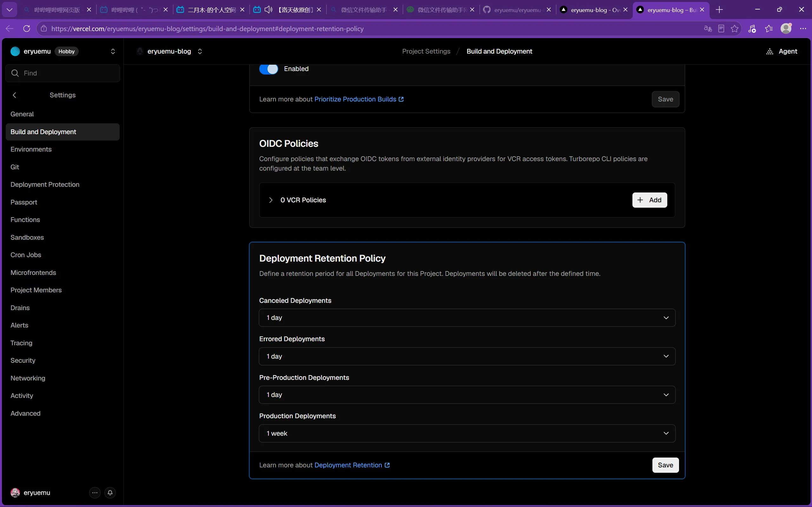
Task: Add page to favorites star icon
Action: coord(735,29)
